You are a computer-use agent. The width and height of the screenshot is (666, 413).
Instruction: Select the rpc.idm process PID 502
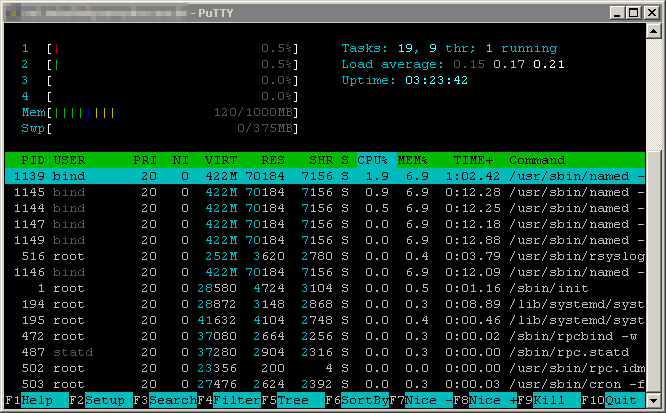tap(325, 368)
